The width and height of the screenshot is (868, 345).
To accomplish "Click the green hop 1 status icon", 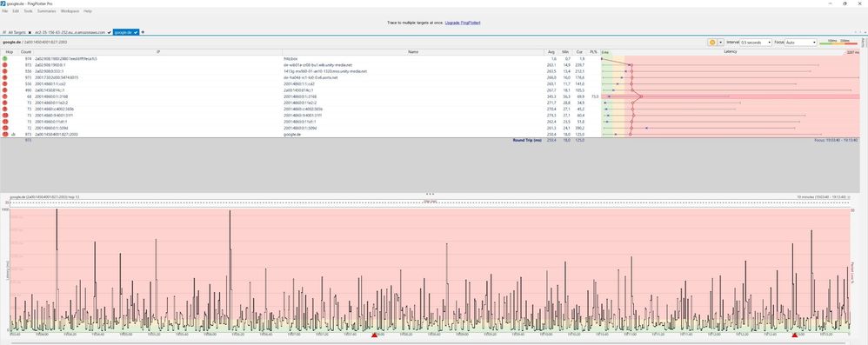I will click(x=5, y=58).
